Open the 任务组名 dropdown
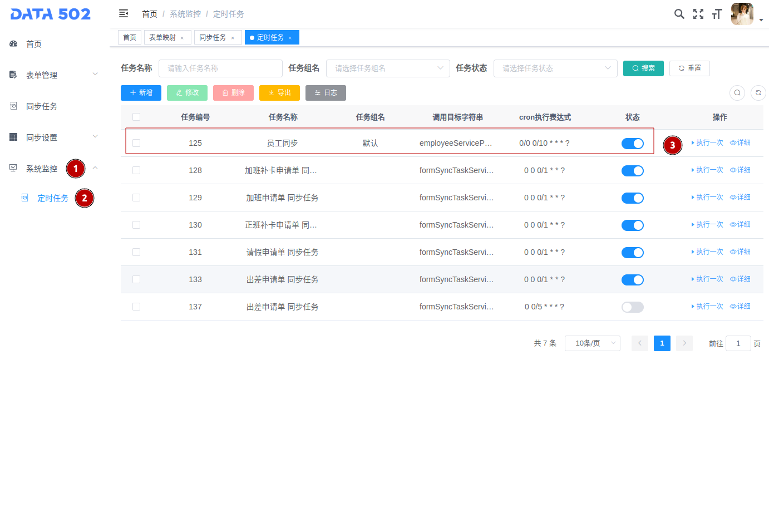 point(388,68)
